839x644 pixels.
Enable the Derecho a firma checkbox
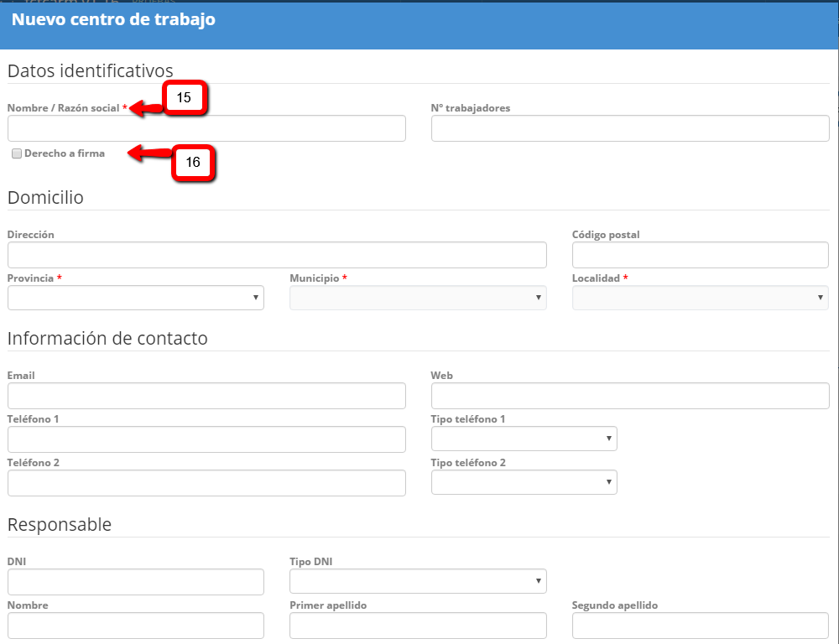pos(17,154)
